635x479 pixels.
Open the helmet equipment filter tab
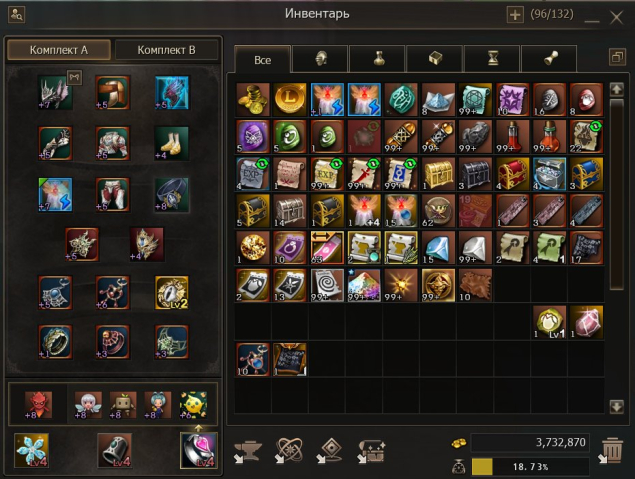pos(320,59)
